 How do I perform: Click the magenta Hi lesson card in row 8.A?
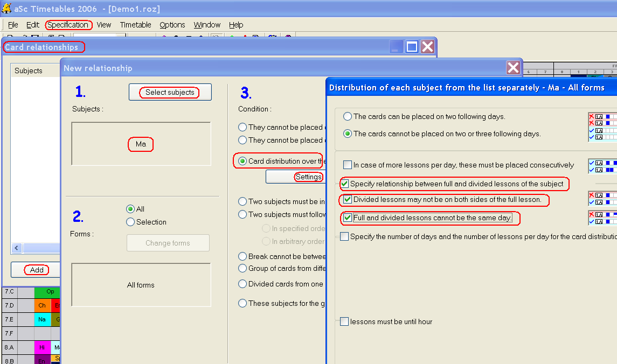[x=42, y=347]
